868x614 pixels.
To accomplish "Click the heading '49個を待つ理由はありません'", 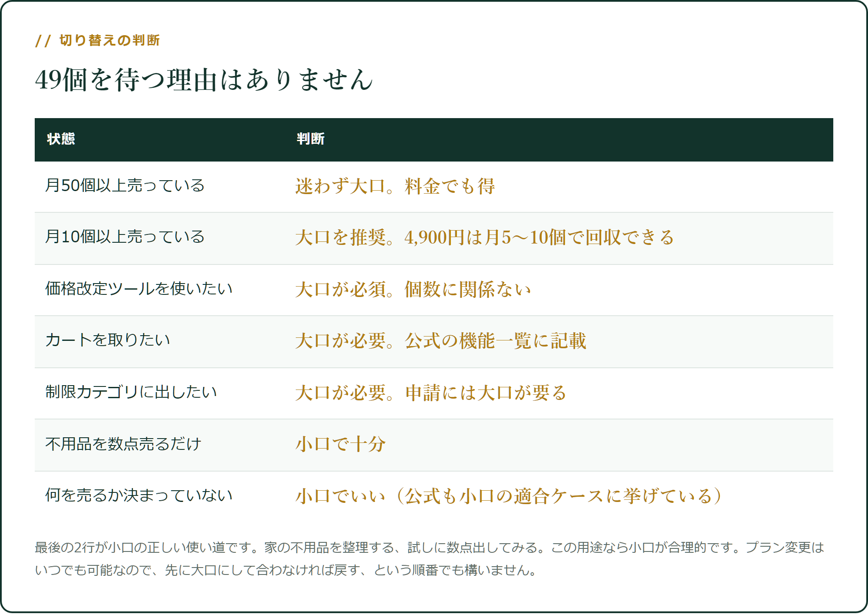I will click(204, 80).
